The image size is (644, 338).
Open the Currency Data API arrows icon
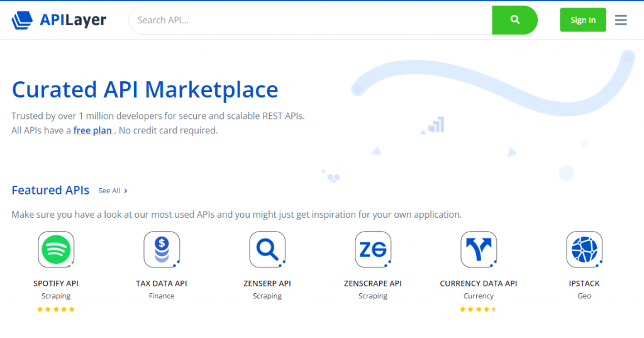[x=479, y=250]
